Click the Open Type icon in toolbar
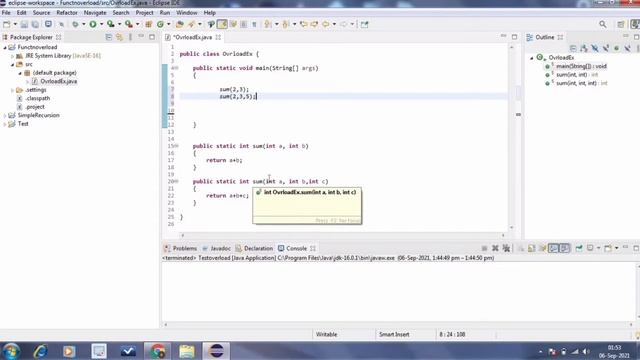 click(x=180, y=24)
